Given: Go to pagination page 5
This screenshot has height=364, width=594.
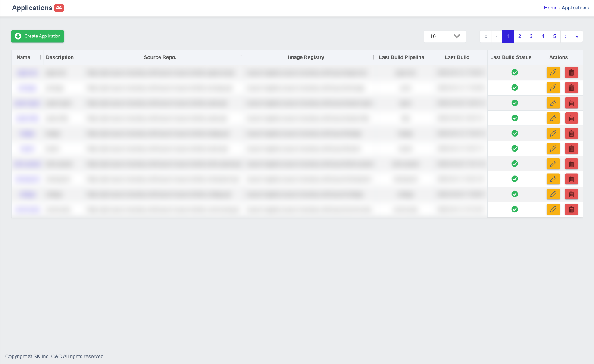Looking at the screenshot, I should [554, 36].
